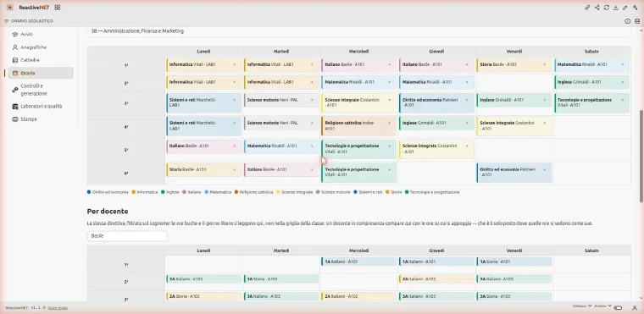Viewport: 644px width, 314px height.
Task: Remove Giovedì 3ª Diritto ed economia lesson
Action: [x=467, y=100]
